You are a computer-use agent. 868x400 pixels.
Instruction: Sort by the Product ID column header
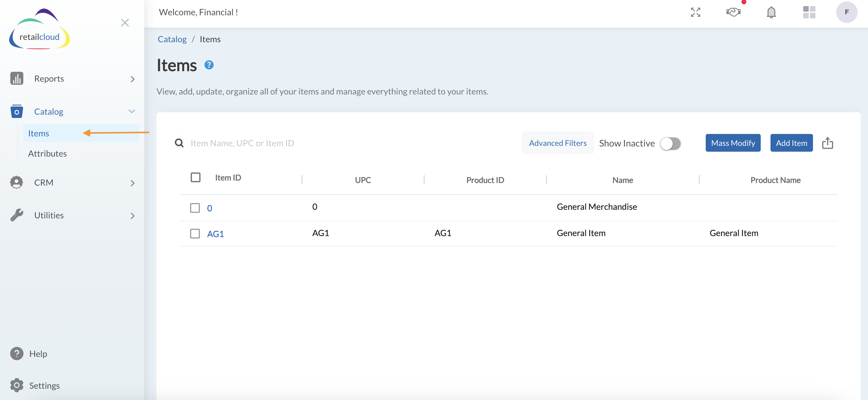(485, 180)
